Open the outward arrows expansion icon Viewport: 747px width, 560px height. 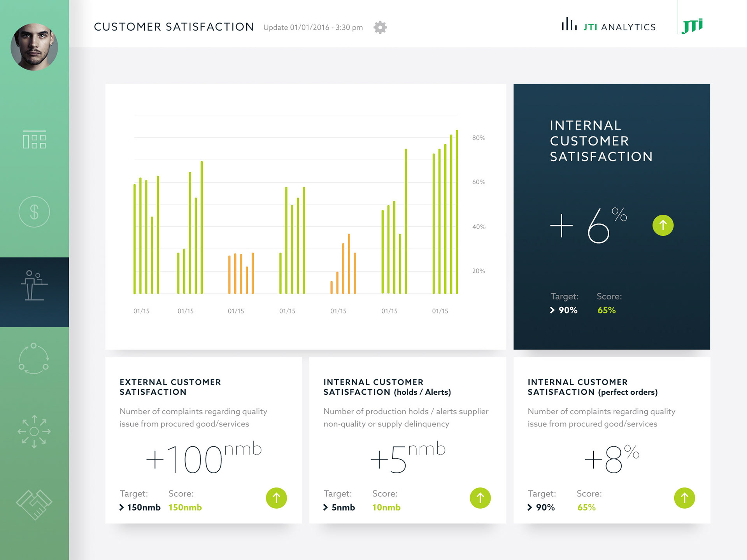(34, 431)
